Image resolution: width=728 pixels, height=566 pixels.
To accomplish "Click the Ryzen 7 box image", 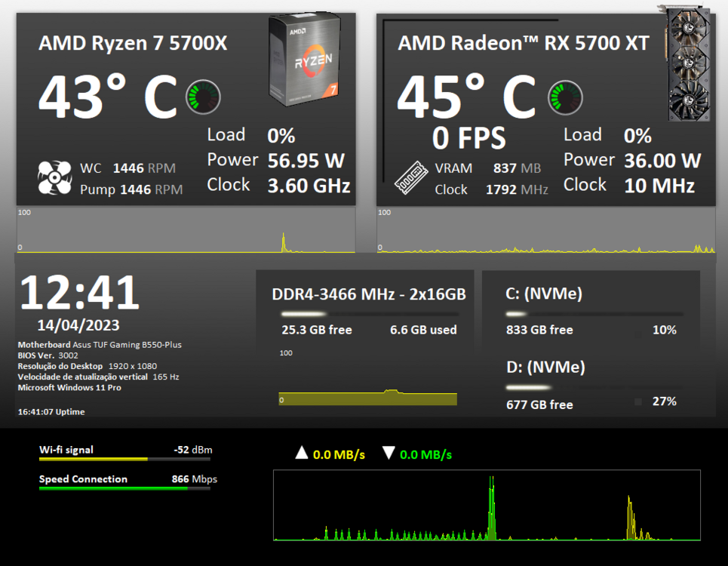I will (304, 58).
